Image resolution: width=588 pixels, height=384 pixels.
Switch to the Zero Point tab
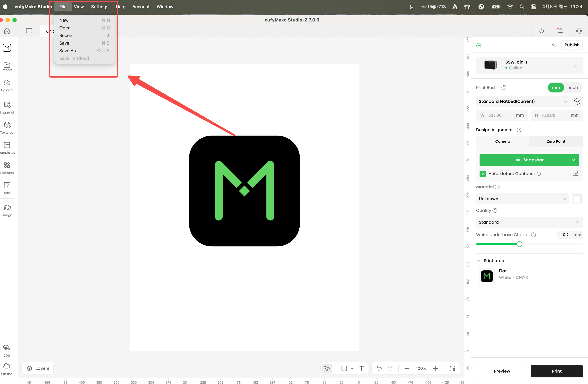click(556, 141)
